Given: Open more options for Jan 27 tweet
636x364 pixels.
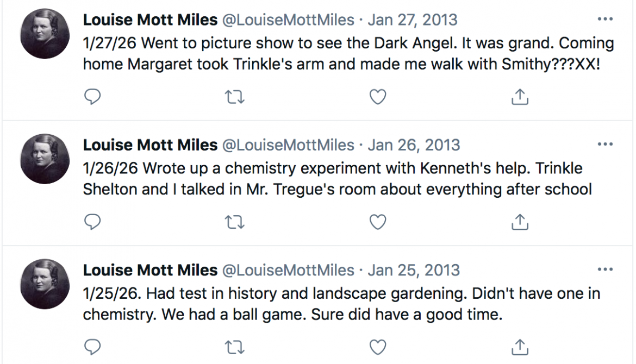Looking at the screenshot, I should (605, 20).
